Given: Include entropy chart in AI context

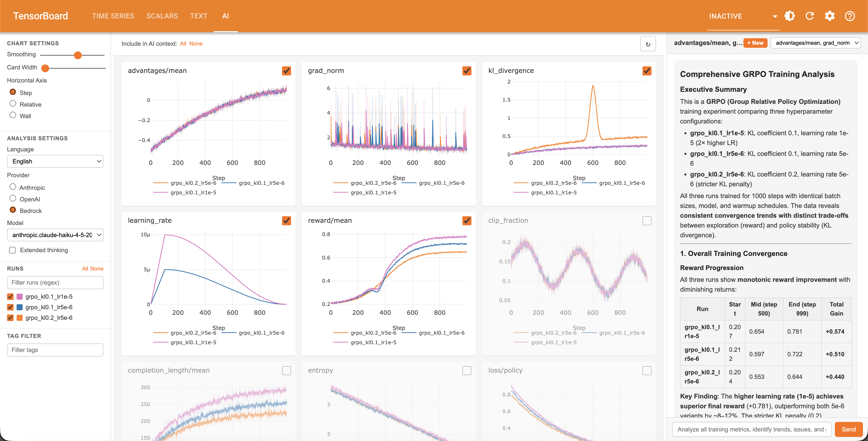Looking at the screenshot, I should point(467,371).
